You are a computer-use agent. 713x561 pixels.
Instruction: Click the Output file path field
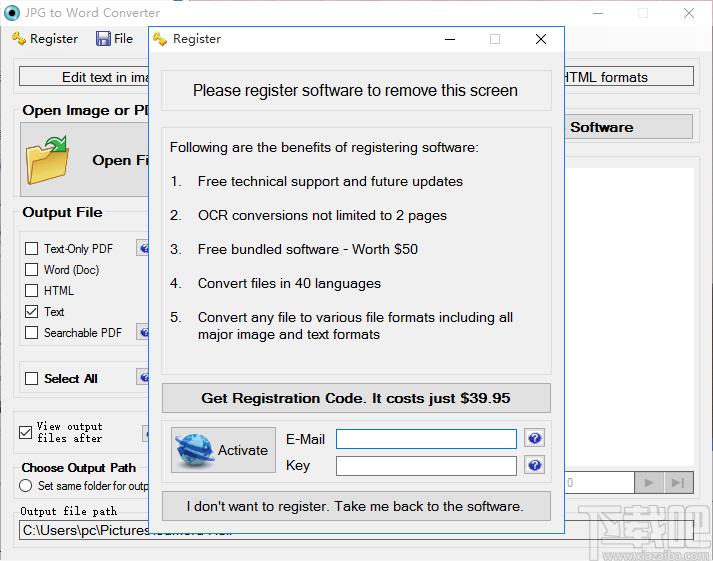(356, 530)
